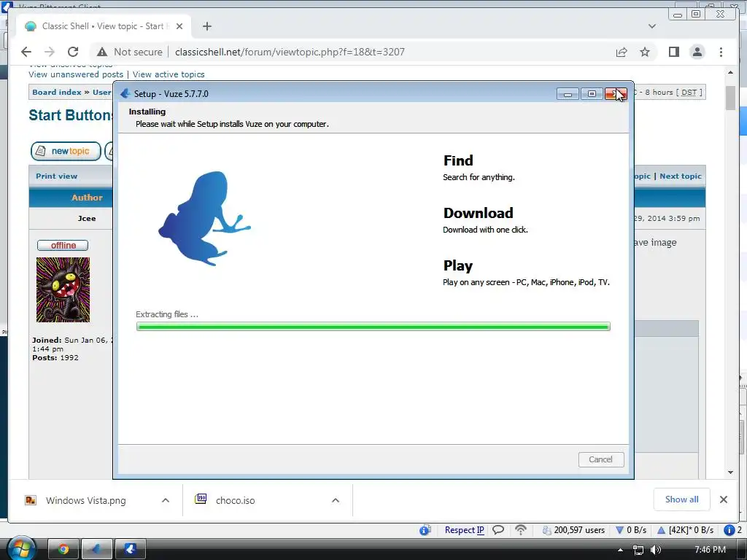
Task: Click the Vuze wifi NAT status icon
Action: pyautogui.click(x=521, y=530)
